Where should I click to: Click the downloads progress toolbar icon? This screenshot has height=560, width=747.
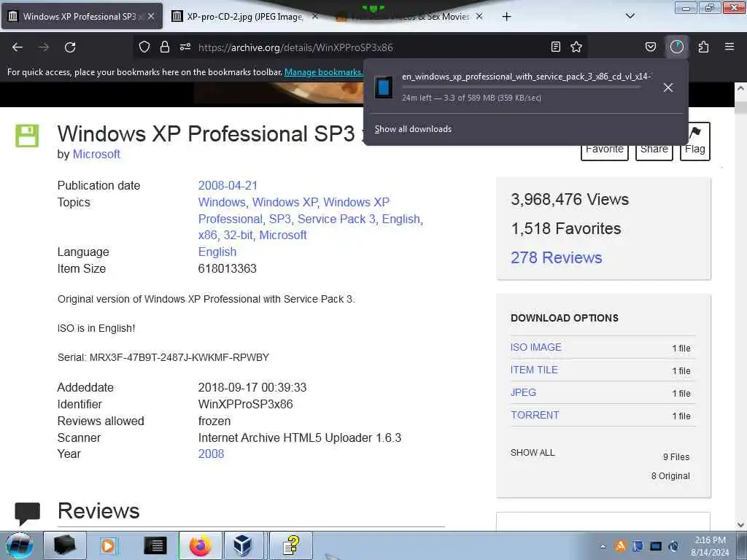tap(676, 47)
